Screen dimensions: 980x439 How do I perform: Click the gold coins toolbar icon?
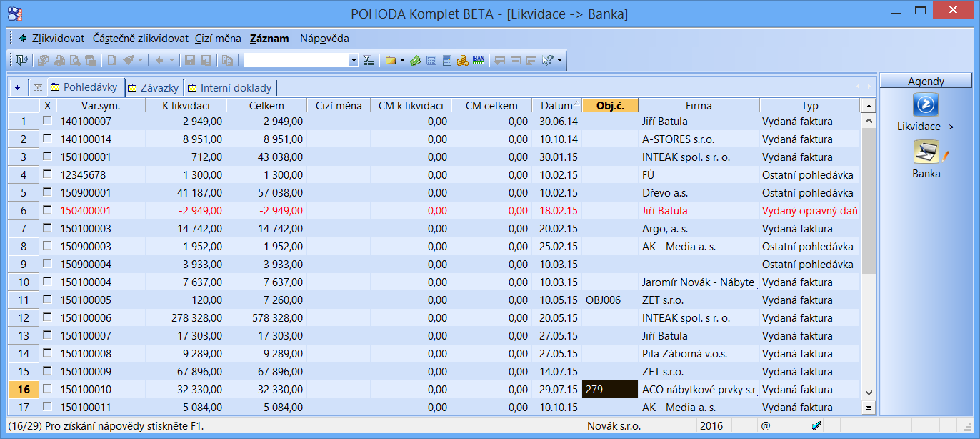point(463,61)
